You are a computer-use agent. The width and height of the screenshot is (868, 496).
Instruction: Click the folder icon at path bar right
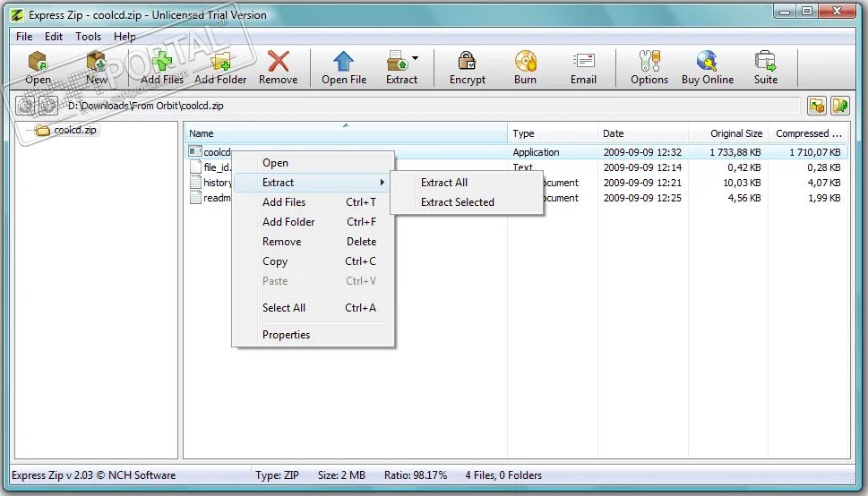point(817,105)
